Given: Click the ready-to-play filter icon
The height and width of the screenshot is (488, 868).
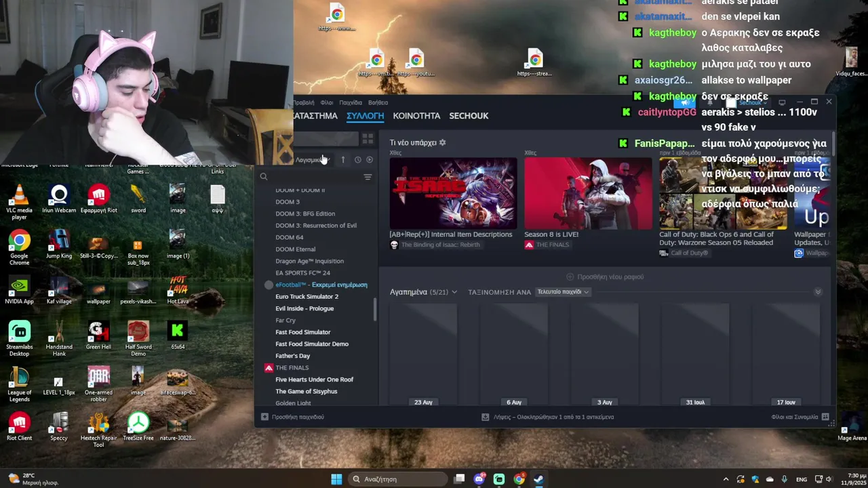Looking at the screenshot, I should coord(370,160).
